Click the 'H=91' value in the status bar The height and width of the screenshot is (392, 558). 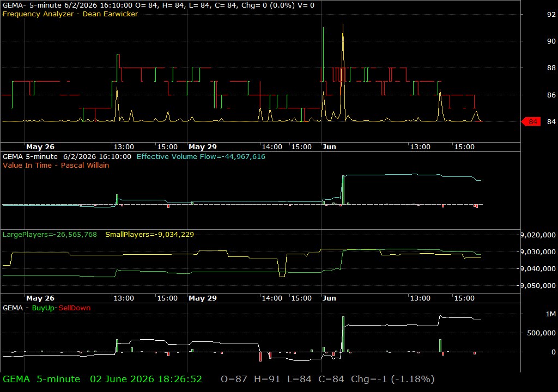266,379
